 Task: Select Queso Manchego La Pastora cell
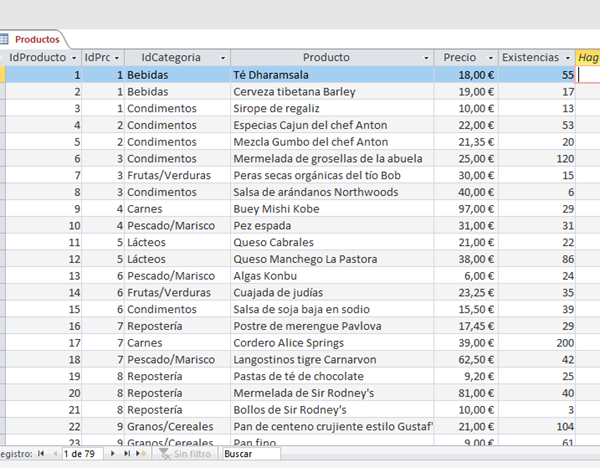coord(332,259)
